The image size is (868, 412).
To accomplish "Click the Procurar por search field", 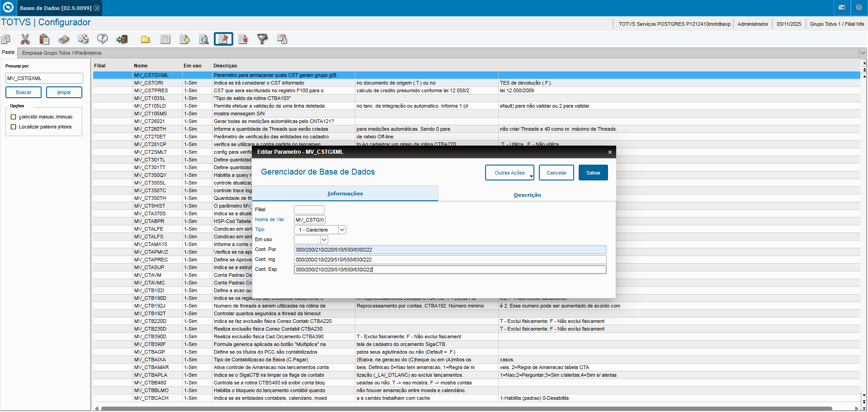I will pos(44,78).
